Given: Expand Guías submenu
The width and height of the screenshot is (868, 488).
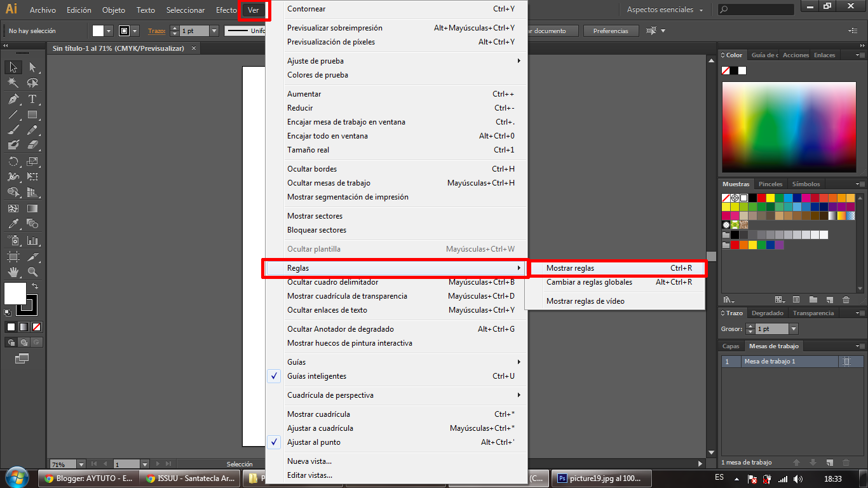Looking at the screenshot, I should (397, 362).
